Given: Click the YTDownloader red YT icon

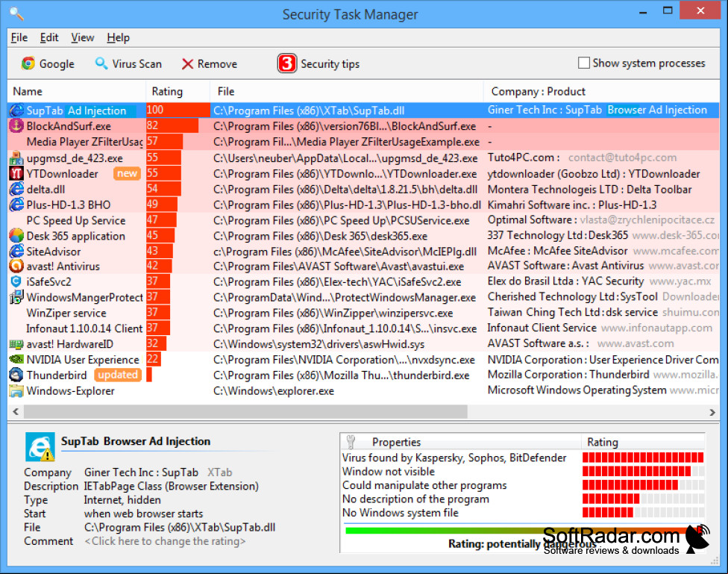Looking at the screenshot, I should point(16,174).
